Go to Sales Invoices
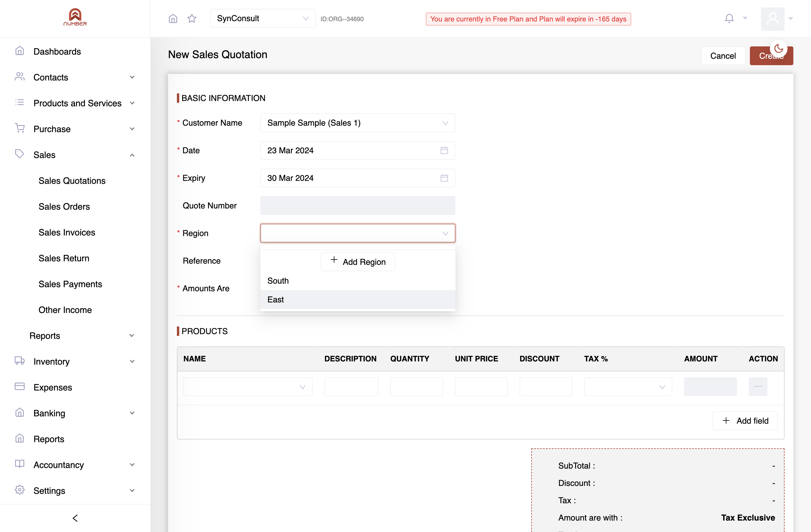This screenshot has width=811, height=532. 67,233
